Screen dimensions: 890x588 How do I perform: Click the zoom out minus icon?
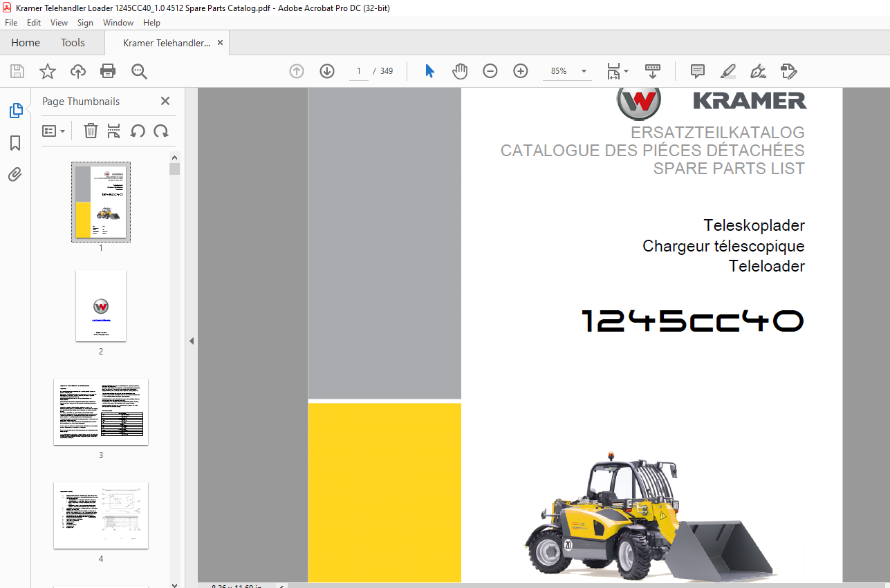click(490, 71)
